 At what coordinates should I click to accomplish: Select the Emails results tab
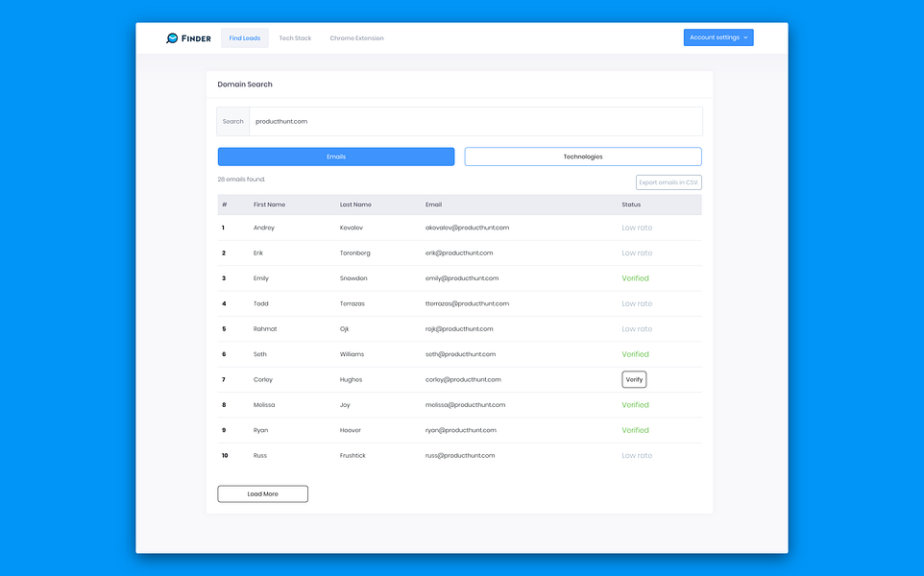tap(336, 156)
